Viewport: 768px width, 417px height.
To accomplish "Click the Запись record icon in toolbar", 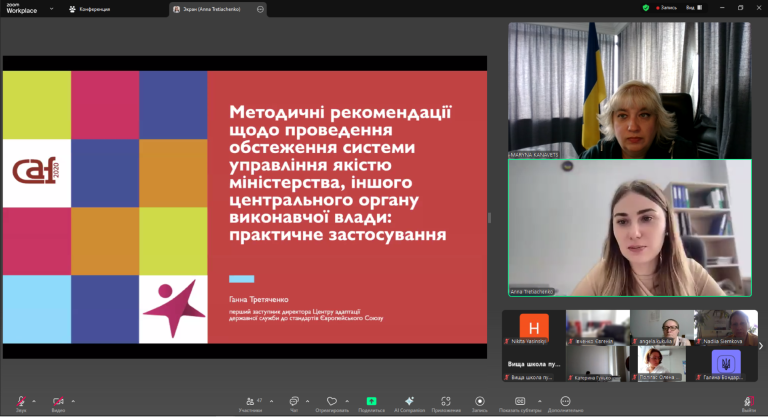I will [x=480, y=401].
